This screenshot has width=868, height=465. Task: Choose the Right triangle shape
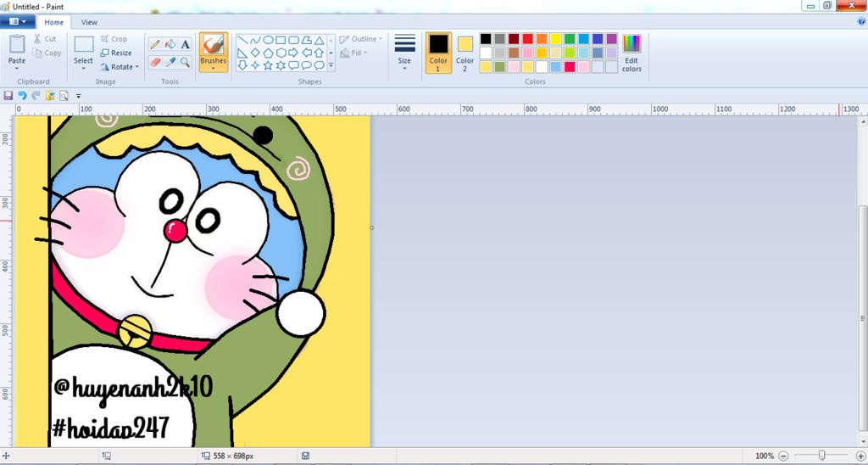(242, 53)
